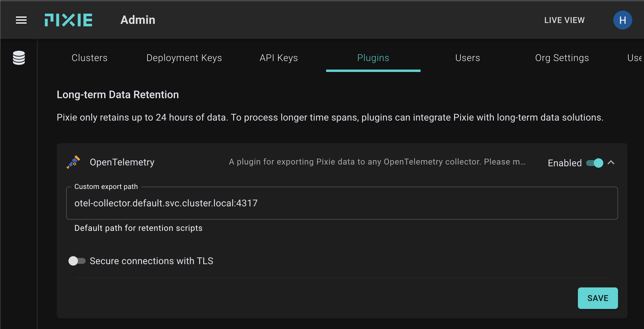Switch to the Clusters tab

pyautogui.click(x=89, y=58)
